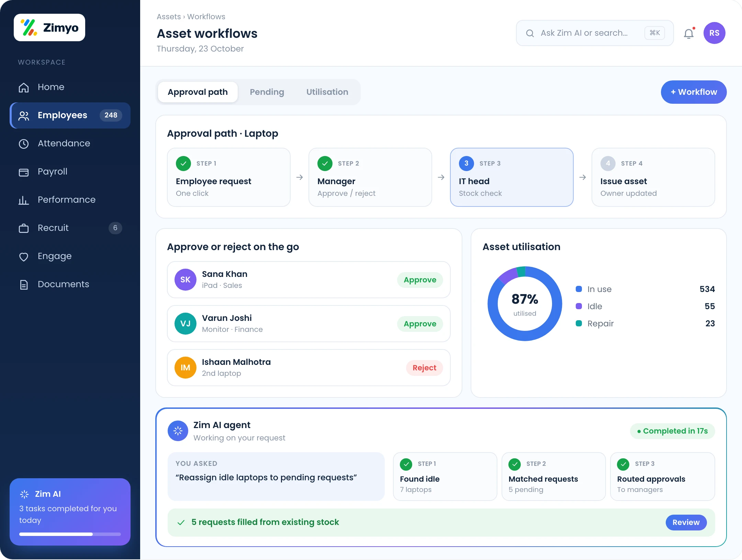Screen dimensions: 742x560
Task: Switch to the Pending tab
Action: click(x=267, y=92)
